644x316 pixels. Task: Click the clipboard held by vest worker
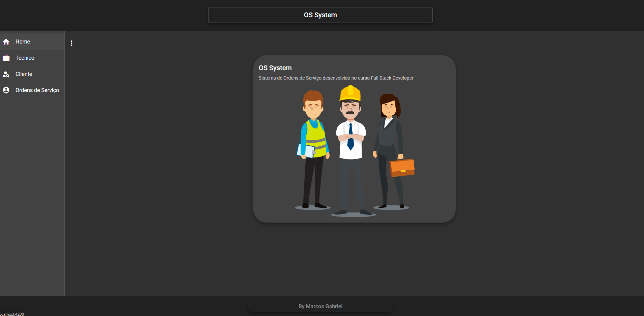pos(305,151)
